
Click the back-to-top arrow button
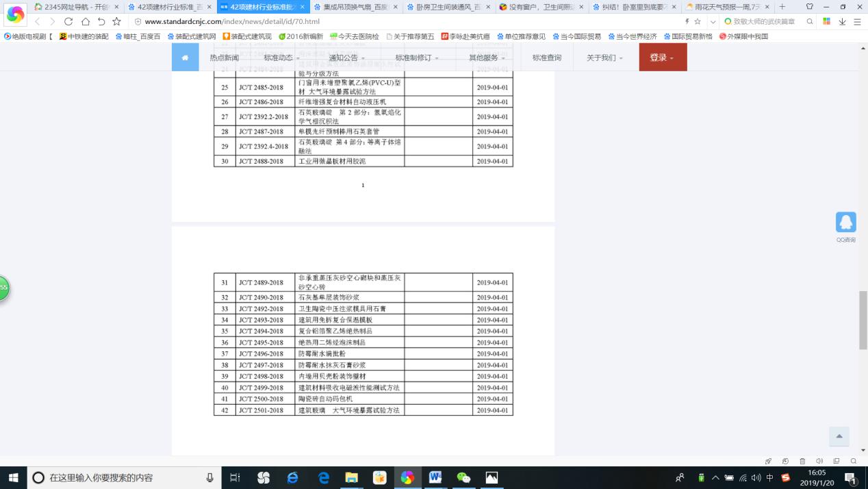coord(839,436)
